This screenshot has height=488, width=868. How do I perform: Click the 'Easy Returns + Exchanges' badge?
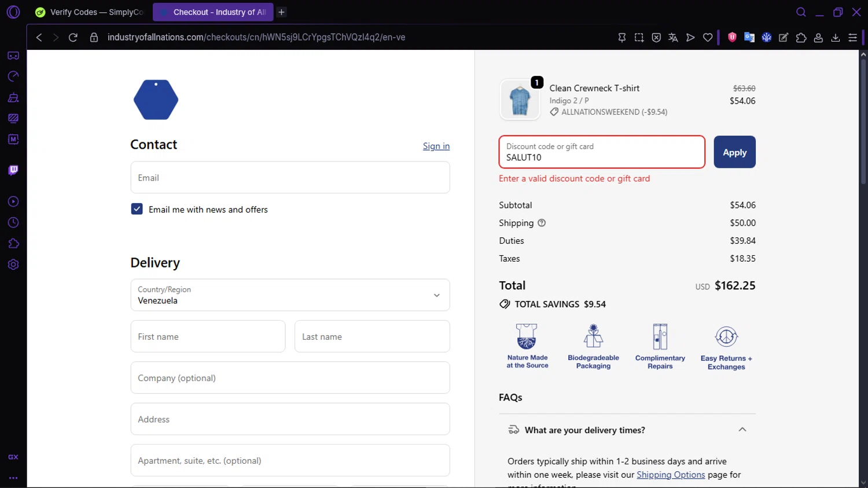[x=726, y=347]
